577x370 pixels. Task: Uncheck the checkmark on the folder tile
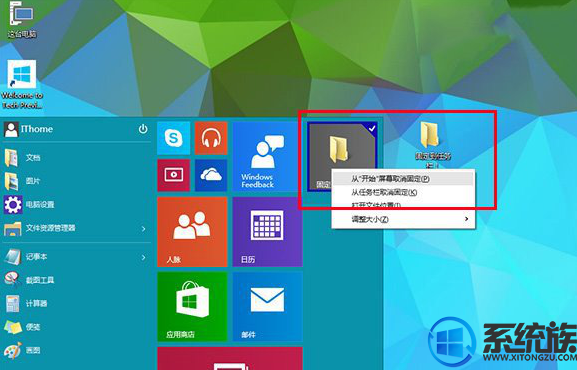click(372, 128)
